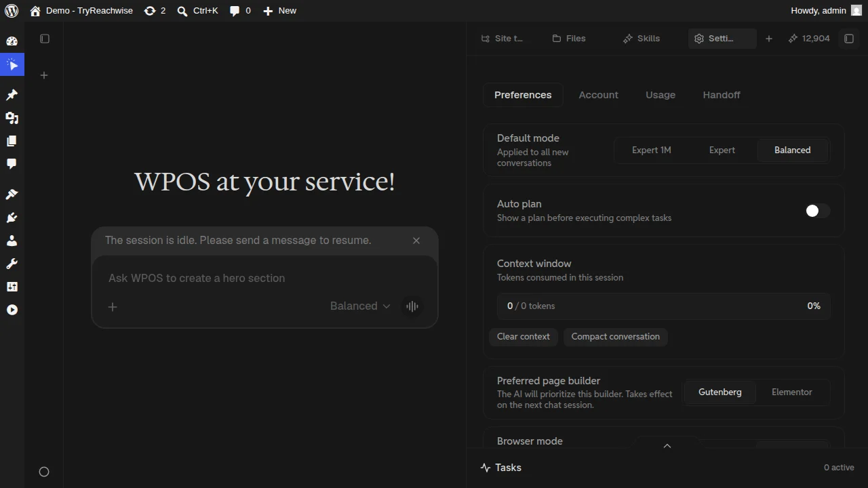
Task: Open the Plugins icon in sidebar
Action: pos(12,218)
